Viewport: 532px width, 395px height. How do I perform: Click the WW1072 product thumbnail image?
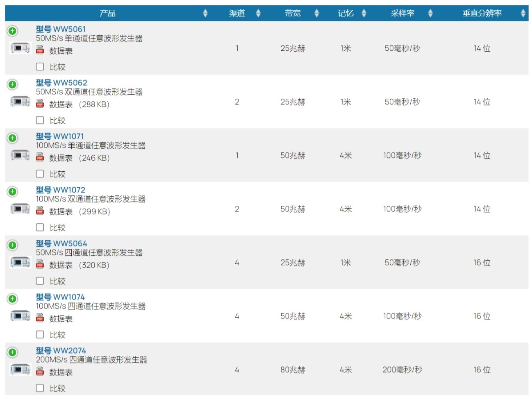(x=20, y=208)
